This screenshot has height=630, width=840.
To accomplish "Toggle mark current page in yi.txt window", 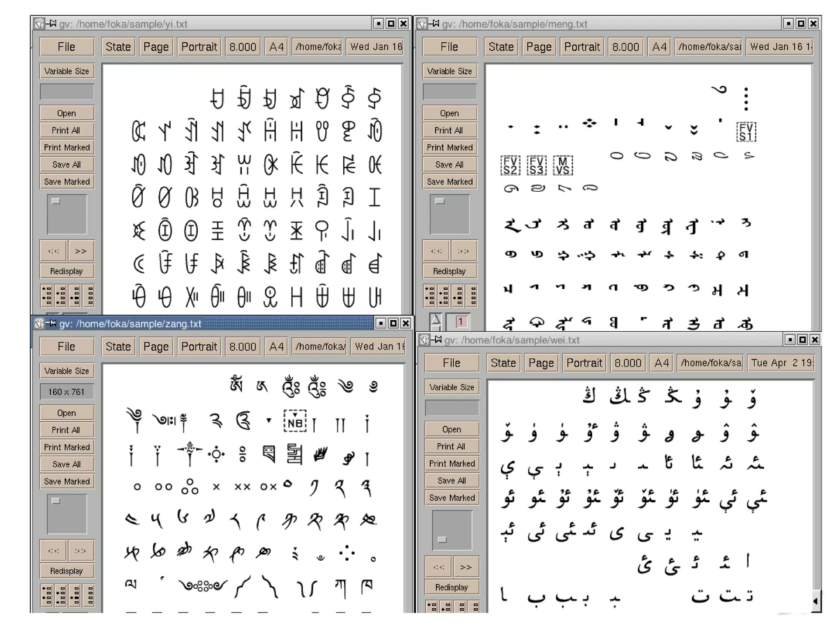I will pos(75,296).
